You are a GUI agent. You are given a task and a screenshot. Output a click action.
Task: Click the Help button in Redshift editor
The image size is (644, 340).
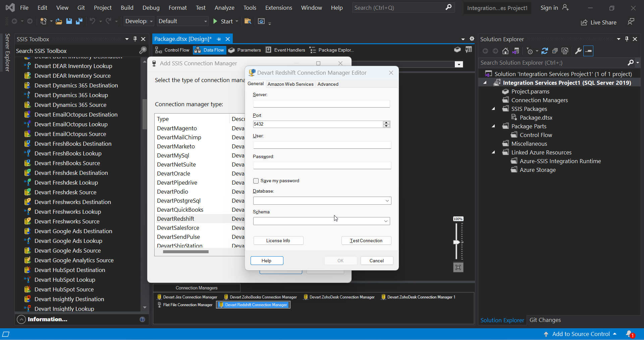[x=267, y=261]
